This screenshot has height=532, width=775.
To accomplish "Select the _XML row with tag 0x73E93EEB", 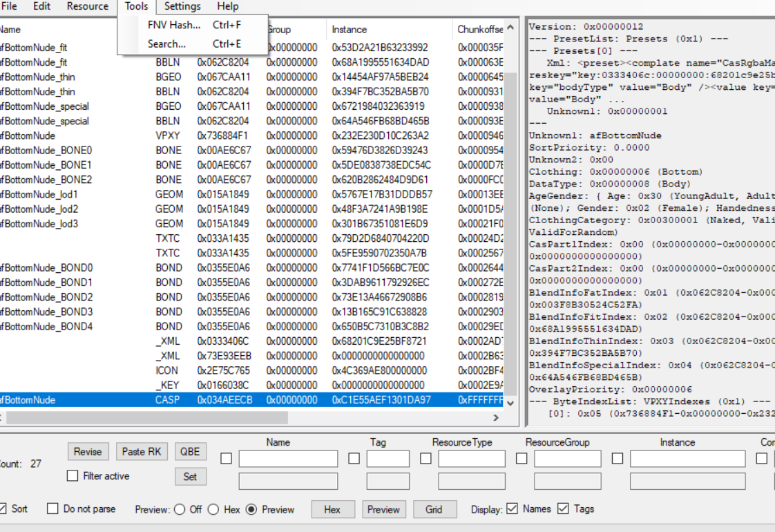I will coord(251,356).
